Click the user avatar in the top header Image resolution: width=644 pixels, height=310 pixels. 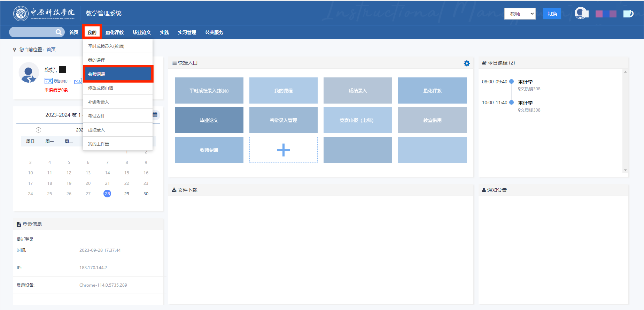(581, 14)
